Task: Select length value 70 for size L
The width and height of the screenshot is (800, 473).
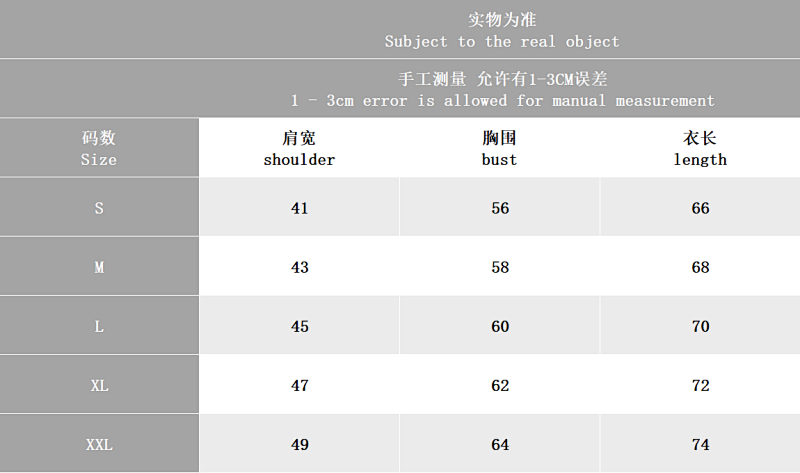Action: pos(700,326)
